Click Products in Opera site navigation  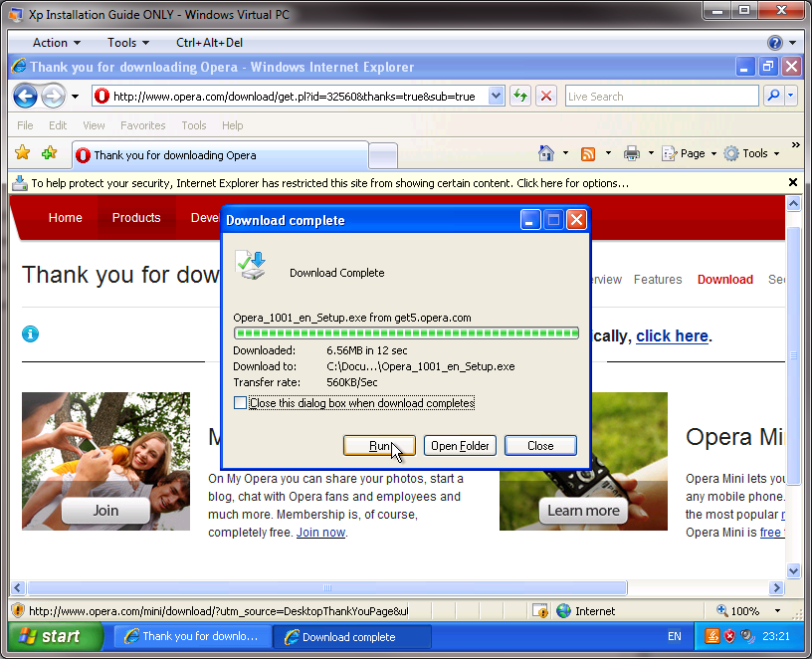pos(136,218)
